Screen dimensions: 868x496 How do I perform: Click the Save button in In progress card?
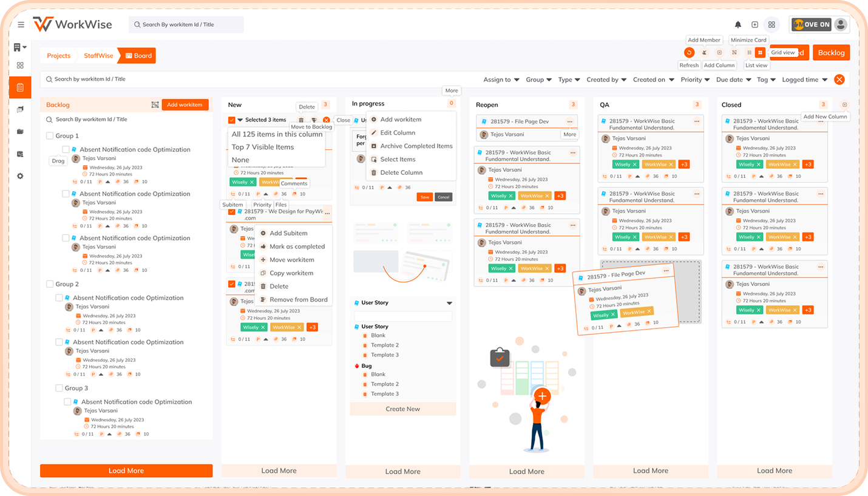424,197
